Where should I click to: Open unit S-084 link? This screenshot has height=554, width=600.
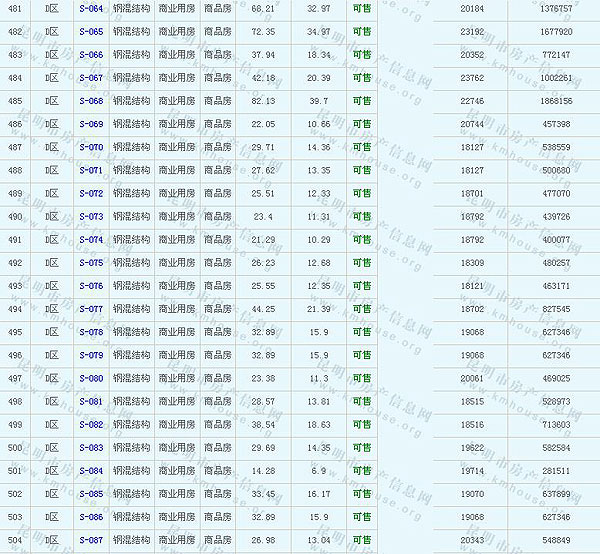tap(90, 471)
